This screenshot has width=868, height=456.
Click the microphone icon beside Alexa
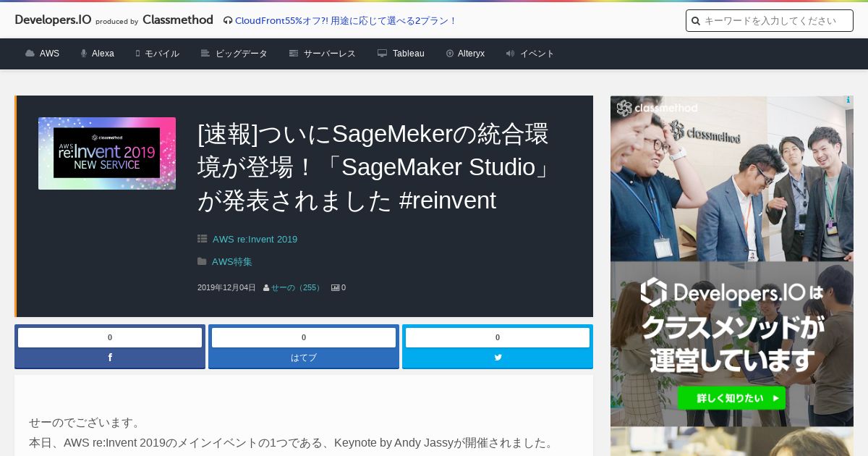84,54
